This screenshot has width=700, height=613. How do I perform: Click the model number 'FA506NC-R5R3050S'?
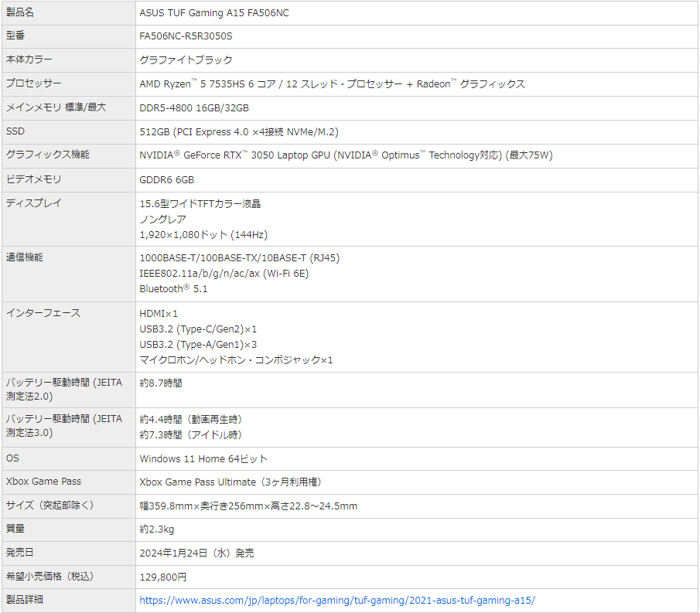click(186, 36)
